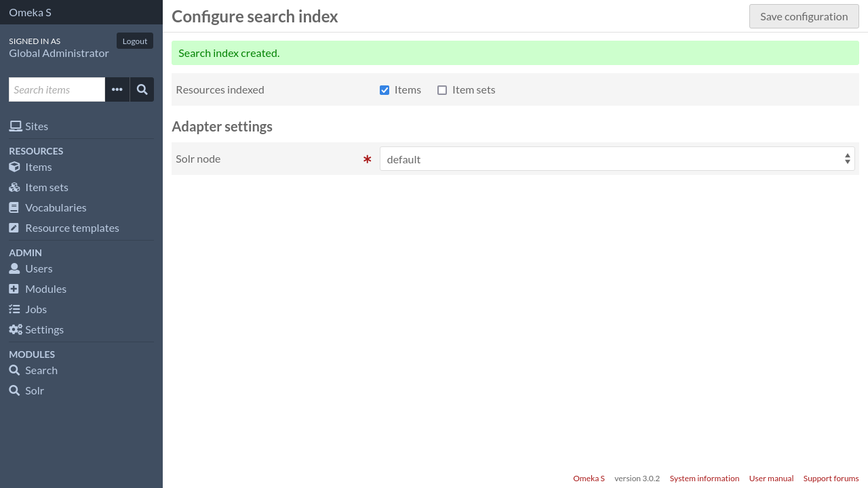Screen dimensions: 868x488
Task: Click the Item sets cubes icon
Action: (x=15, y=187)
